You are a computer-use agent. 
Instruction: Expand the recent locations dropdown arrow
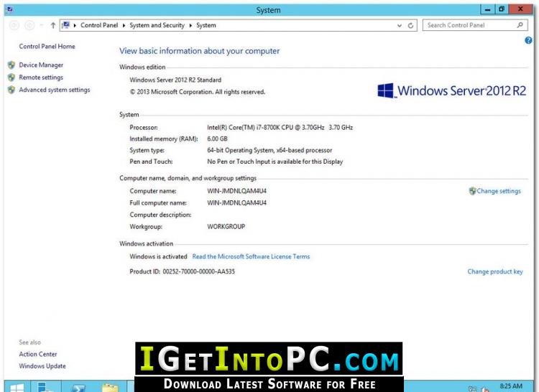coord(42,25)
